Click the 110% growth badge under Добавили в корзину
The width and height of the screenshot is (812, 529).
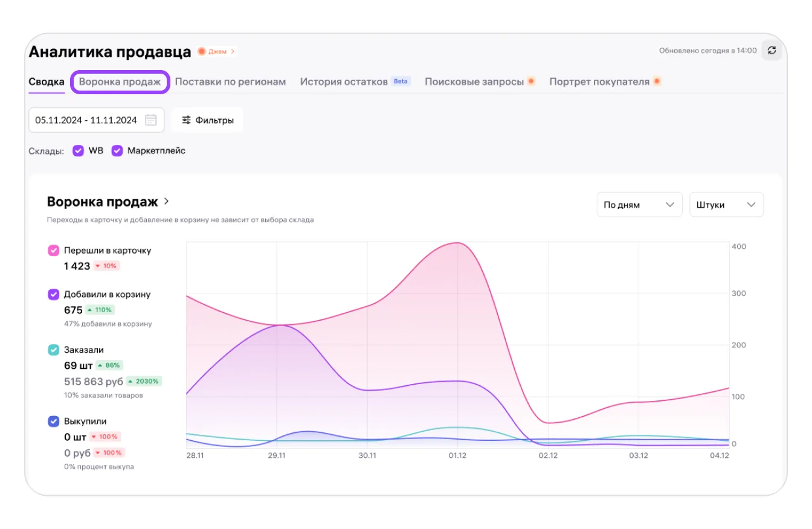click(x=100, y=310)
